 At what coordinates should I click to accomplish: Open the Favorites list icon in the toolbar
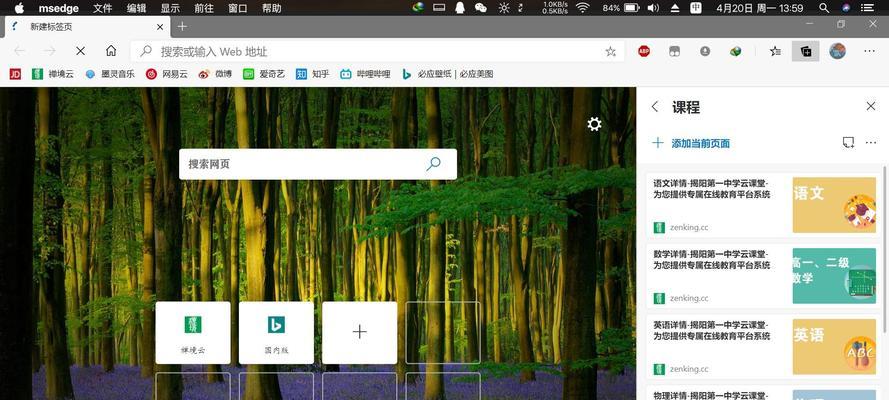click(776, 51)
